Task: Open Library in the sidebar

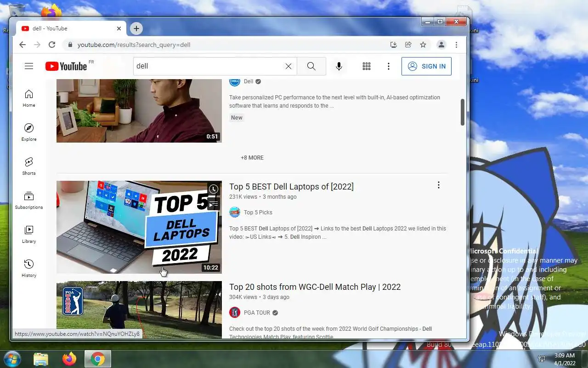Action: pos(29,234)
